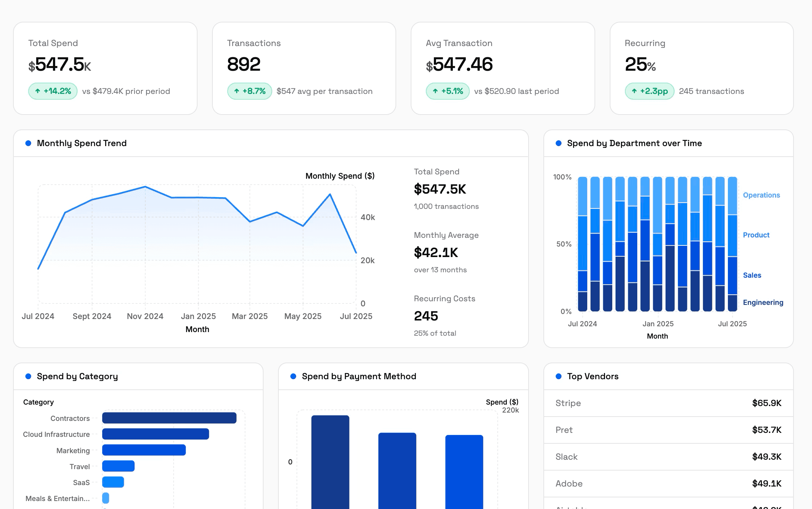Click the SaaS category bar
Screen dimensions: 812x509
click(x=113, y=482)
